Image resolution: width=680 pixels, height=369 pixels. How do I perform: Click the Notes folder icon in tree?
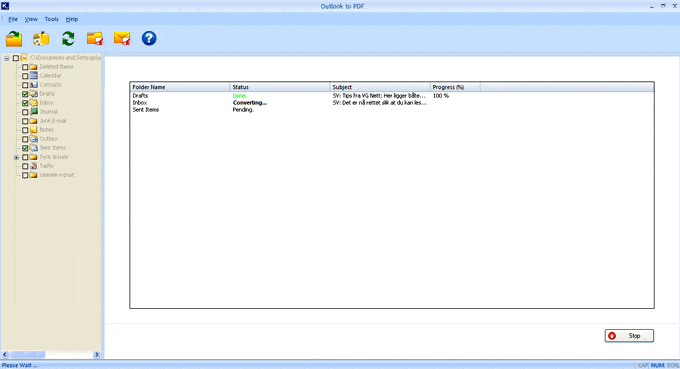pos(33,130)
